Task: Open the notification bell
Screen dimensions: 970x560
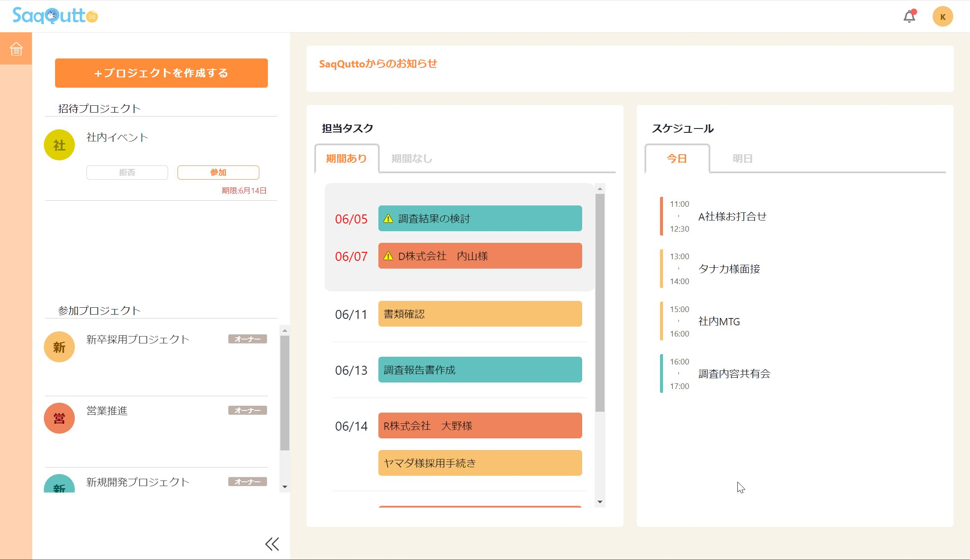Action: (909, 17)
